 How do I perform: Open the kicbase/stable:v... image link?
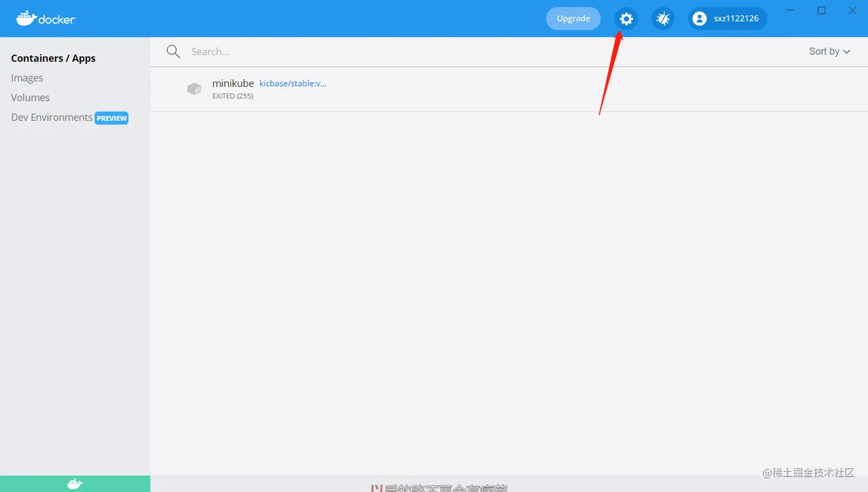click(293, 83)
